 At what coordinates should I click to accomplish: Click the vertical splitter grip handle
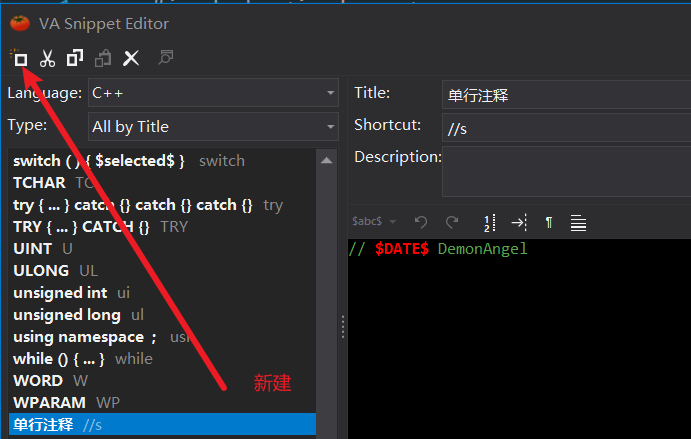pos(343,327)
